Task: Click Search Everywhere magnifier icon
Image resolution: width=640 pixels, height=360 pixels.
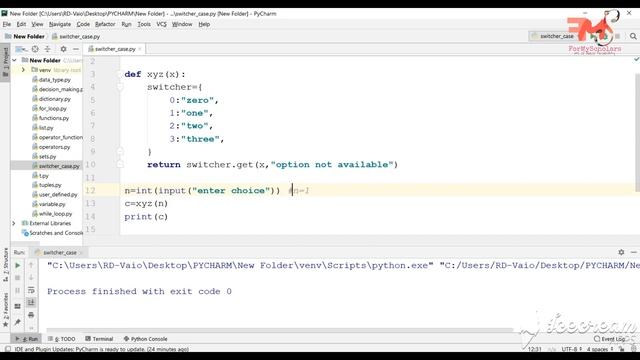Action: click(x=633, y=36)
